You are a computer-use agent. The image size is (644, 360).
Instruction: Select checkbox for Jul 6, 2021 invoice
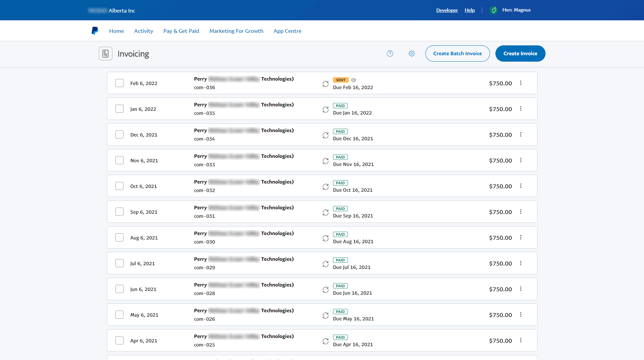point(119,263)
